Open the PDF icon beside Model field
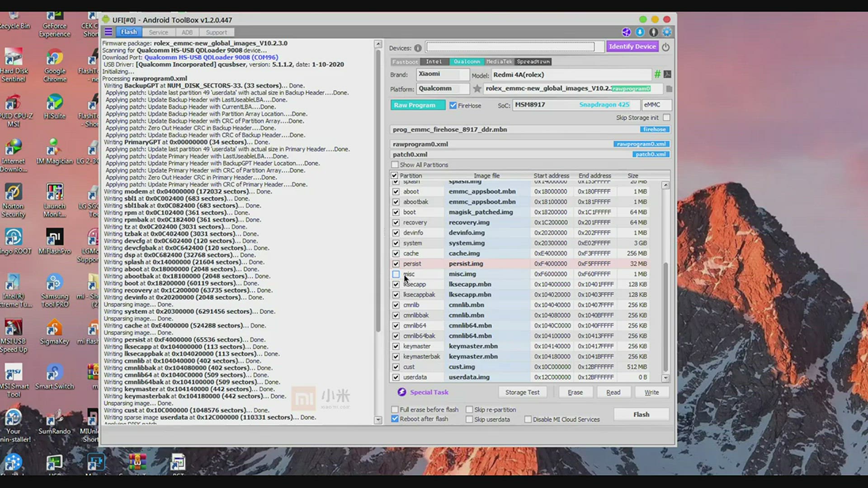This screenshot has width=868, height=488. point(667,74)
